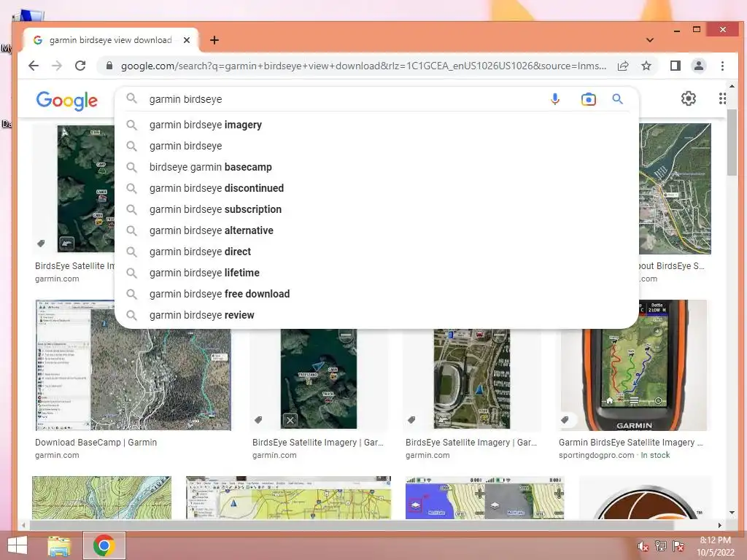This screenshot has width=747, height=560.
Task: Open the Windows Start menu
Action: (x=18, y=545)
